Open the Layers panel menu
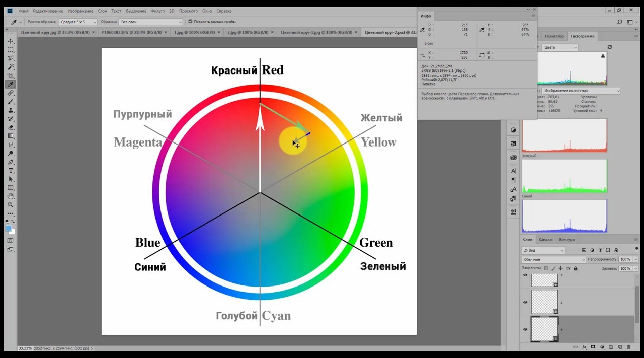644x358 pixels. pos(635,240)
